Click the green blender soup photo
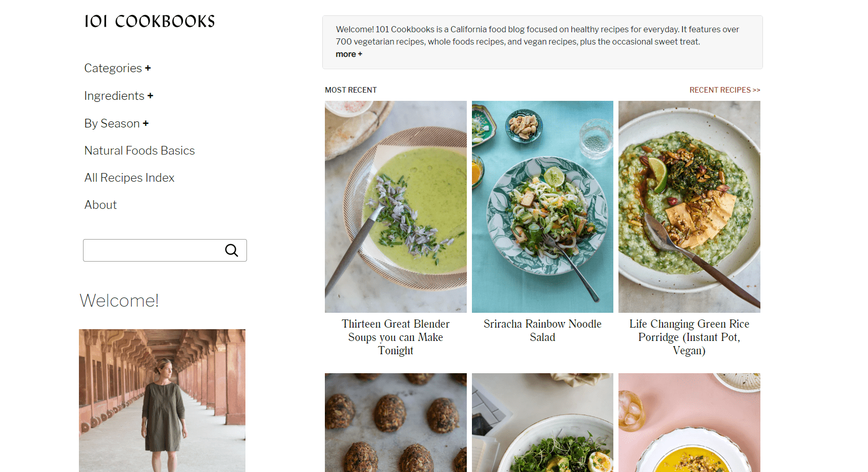Image resolution: width=868 pixels, height=472 pixels. tap(396, 207)
